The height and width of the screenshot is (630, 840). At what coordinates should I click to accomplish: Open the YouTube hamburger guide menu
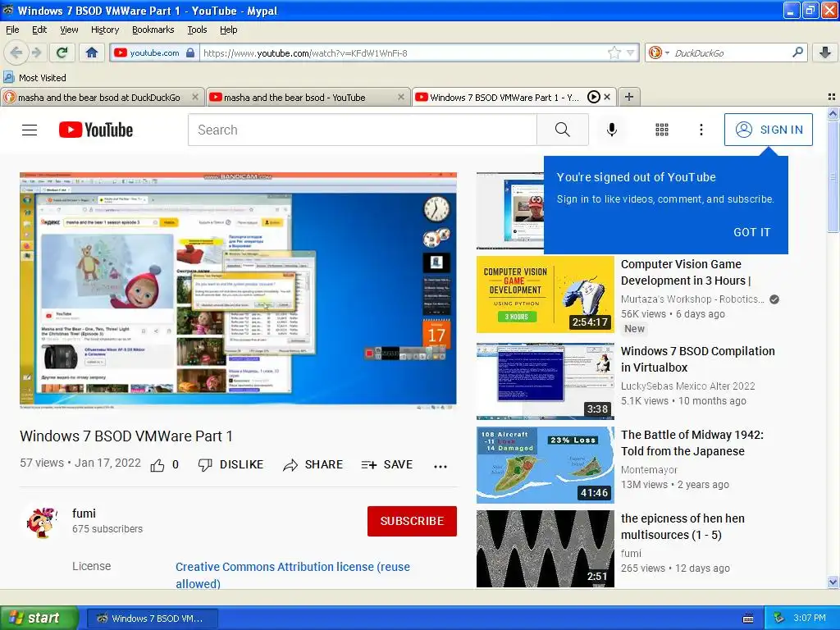click(30, 130)
